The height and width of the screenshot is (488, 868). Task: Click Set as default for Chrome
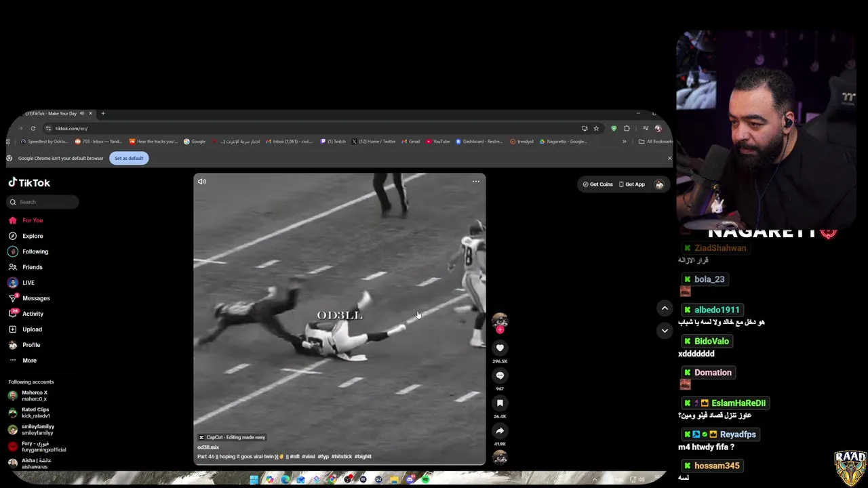coord(129,158)
